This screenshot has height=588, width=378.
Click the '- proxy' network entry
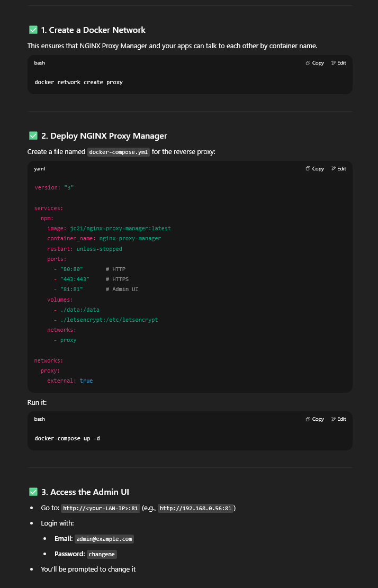tap(65, 340)
